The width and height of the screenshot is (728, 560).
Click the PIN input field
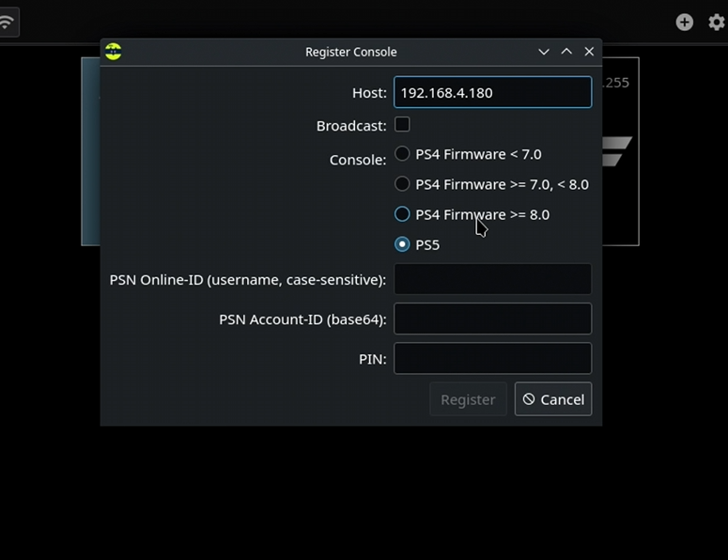492,359
